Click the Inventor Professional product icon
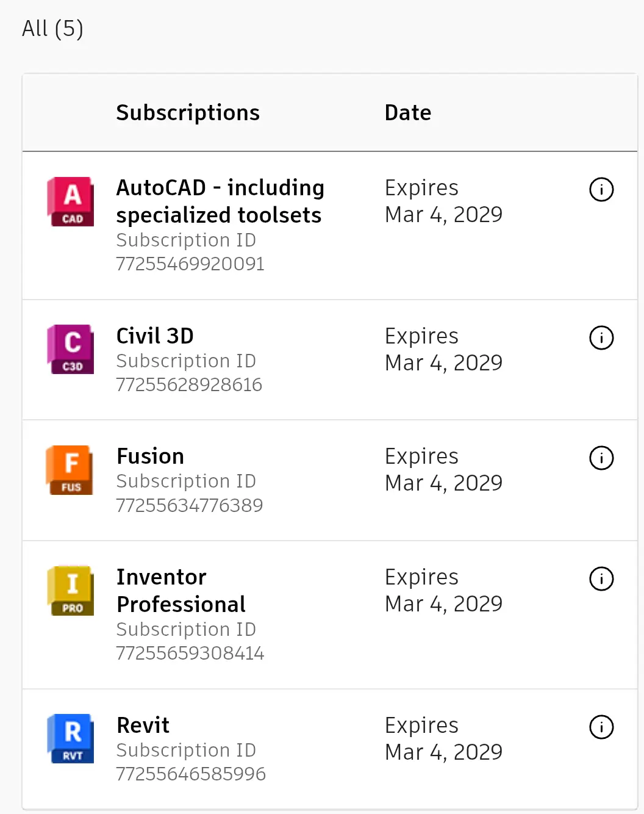644x814 pixels. 70,591
